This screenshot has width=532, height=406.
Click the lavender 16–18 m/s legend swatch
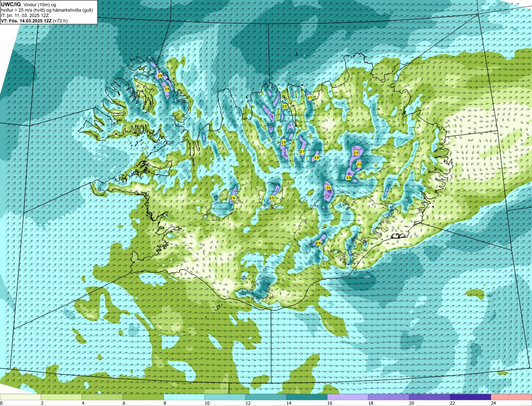348,397
